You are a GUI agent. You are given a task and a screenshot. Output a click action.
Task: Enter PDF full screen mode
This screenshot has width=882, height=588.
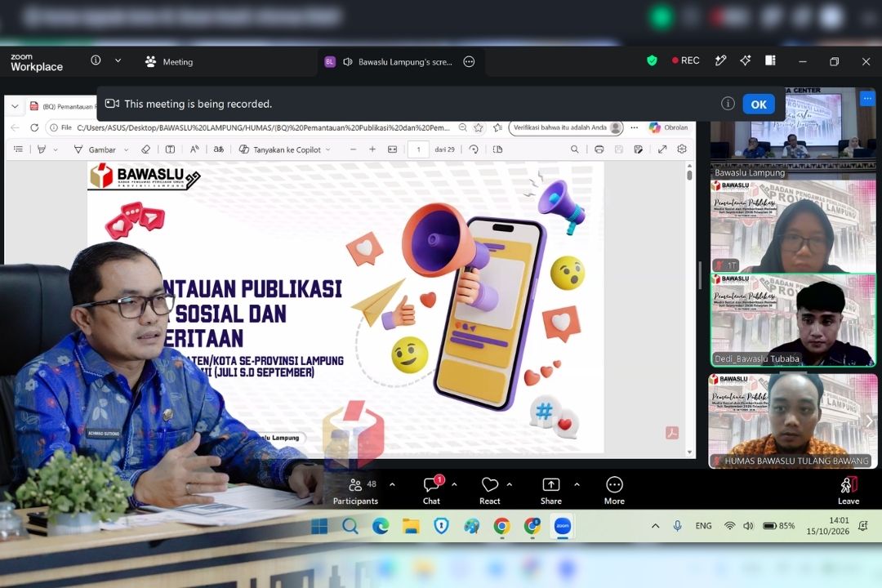pos(662,149)
